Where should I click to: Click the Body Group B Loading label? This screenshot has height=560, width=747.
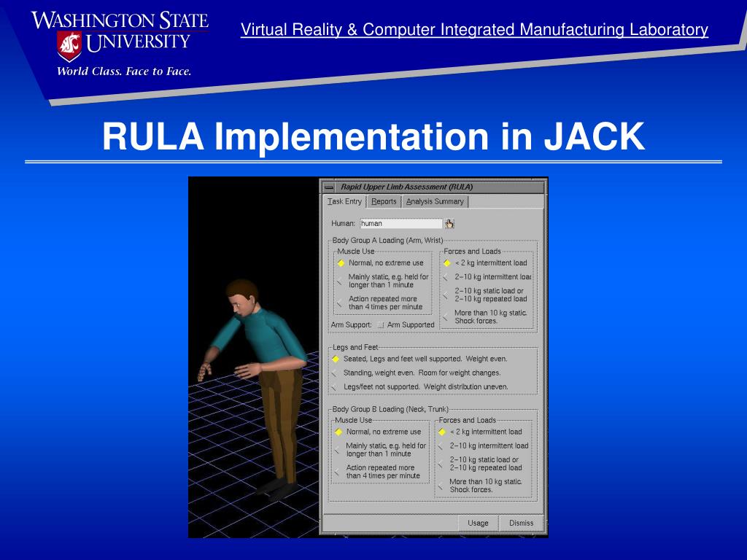[390, 409]
